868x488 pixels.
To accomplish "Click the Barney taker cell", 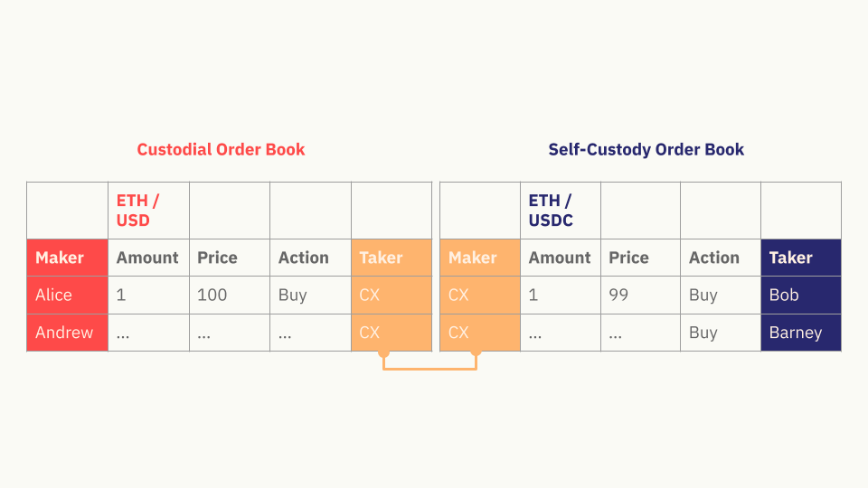I will (x=800, y=333).
